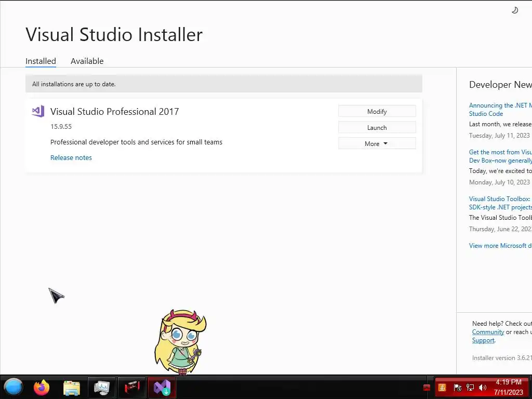This screenshot has height=399, width=532.
Task: Open the 'Visual Studio Toolbox' news link
Action: tap(500, 203)
